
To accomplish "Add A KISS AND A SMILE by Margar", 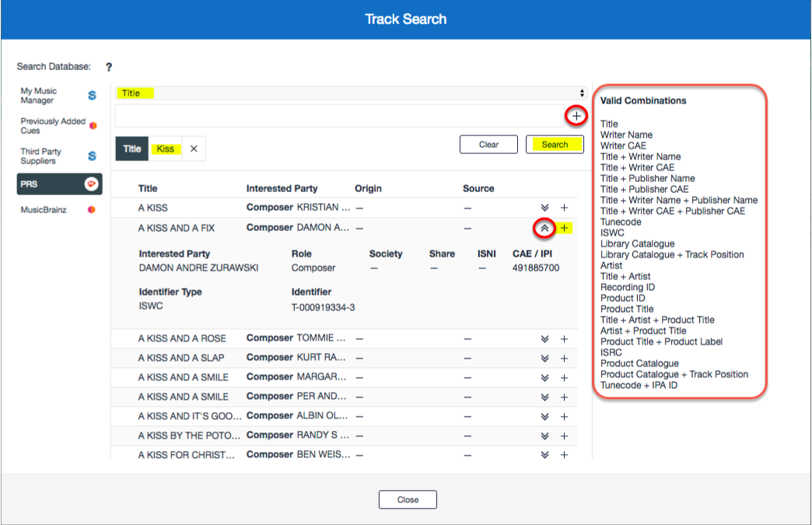I will 565,378.
